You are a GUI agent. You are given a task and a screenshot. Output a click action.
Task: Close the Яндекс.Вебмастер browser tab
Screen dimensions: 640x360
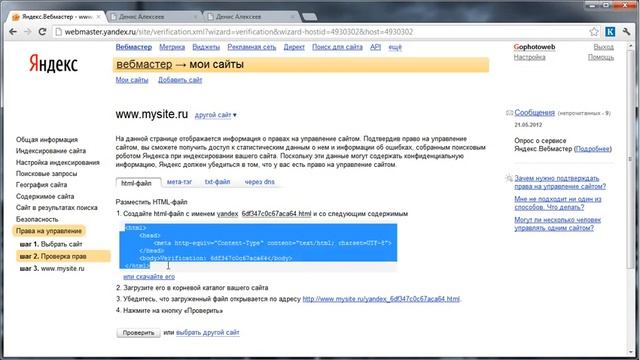(98, 17)
